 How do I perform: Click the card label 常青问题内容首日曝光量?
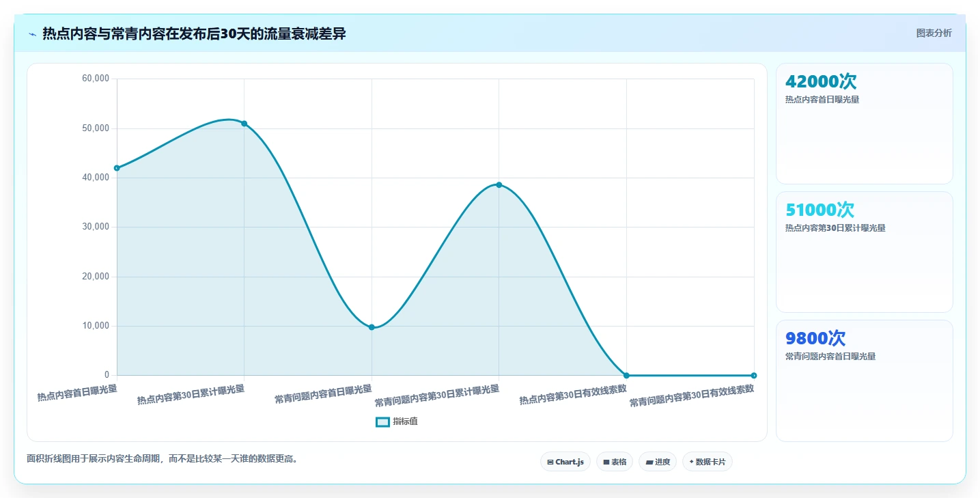coord(830,357)
